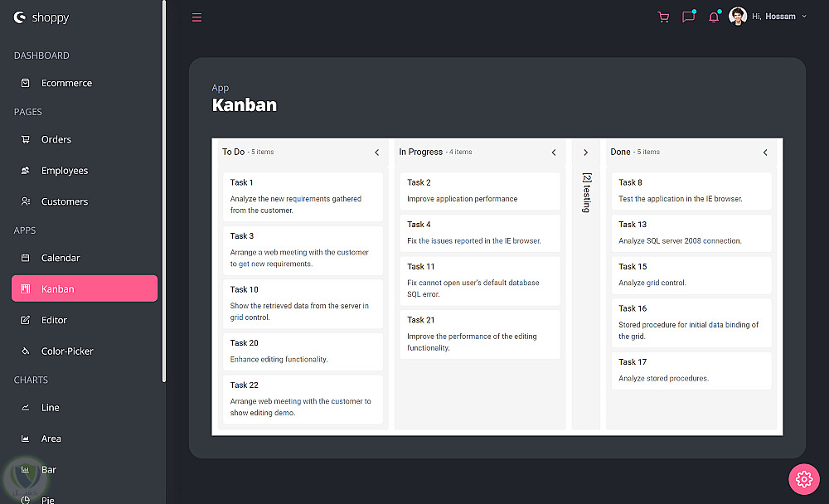Toggle the hamburger sidebar menu

tap(196, 17)
